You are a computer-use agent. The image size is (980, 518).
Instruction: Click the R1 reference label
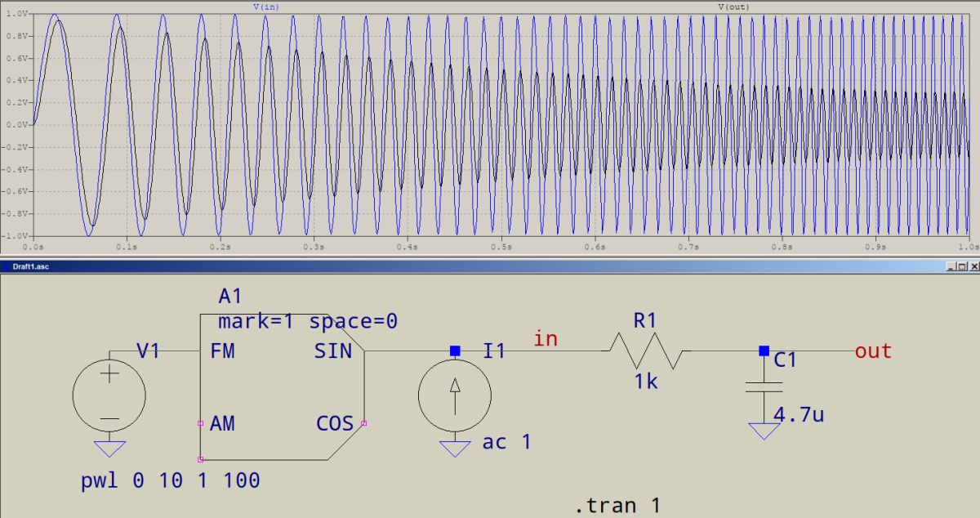645,321
